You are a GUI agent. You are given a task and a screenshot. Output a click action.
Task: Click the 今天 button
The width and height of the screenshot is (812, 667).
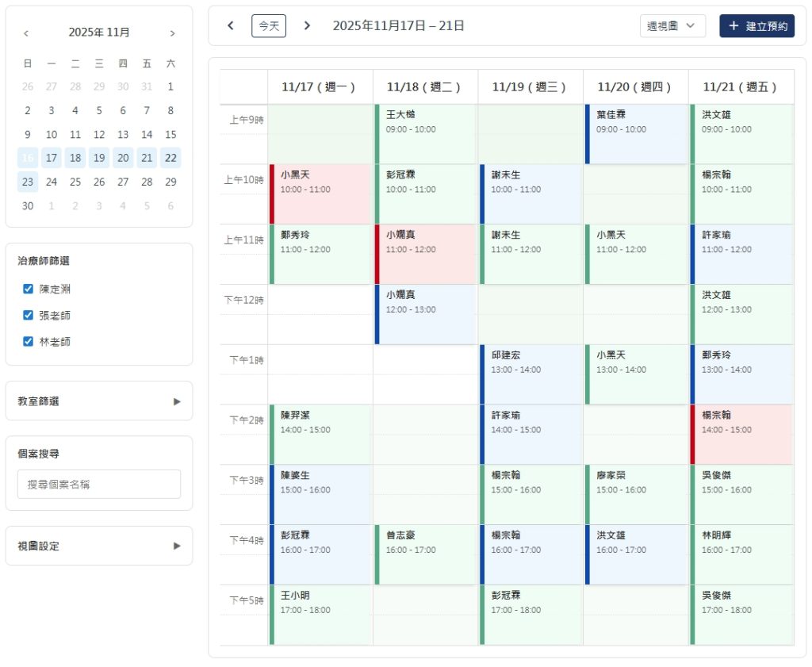pyautogui.click(x=269, y=25)
